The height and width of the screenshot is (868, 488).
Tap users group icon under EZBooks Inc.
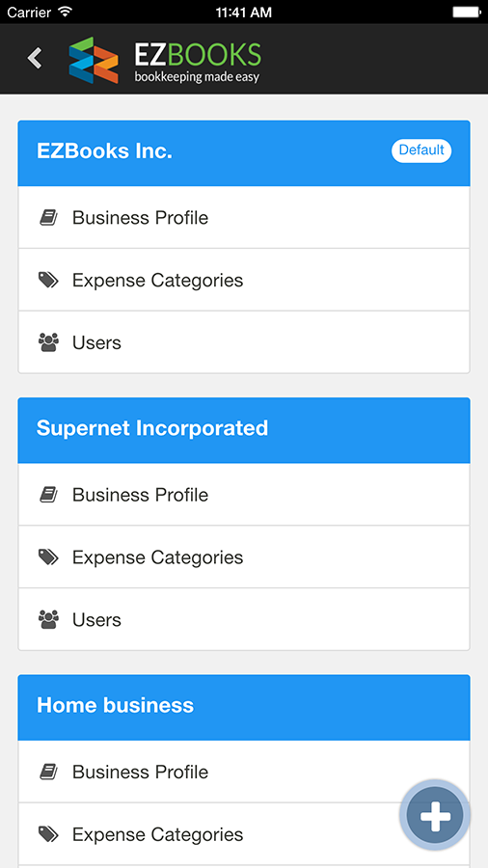pyautogui.click(x=48, y=342)
